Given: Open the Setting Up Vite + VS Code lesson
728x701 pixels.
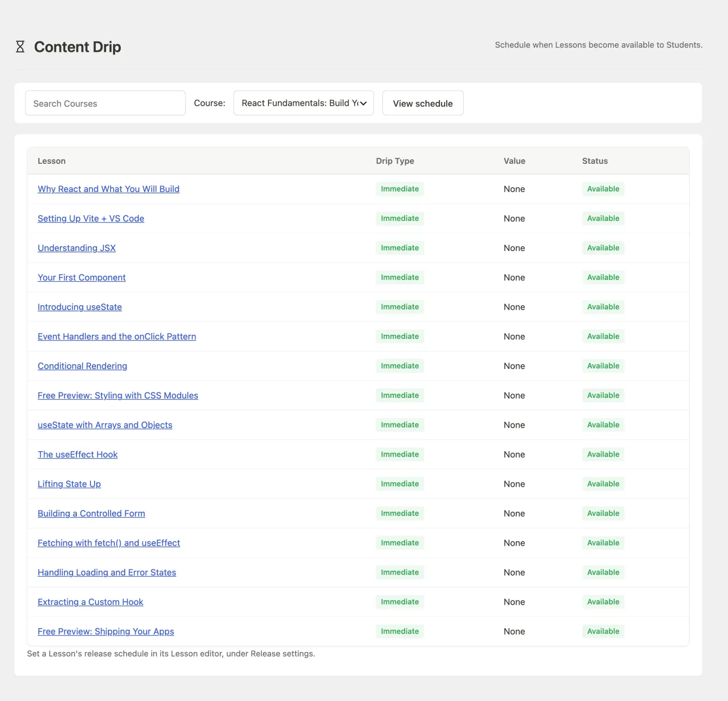Looking at the screenshot, I should tap(91, 218).
